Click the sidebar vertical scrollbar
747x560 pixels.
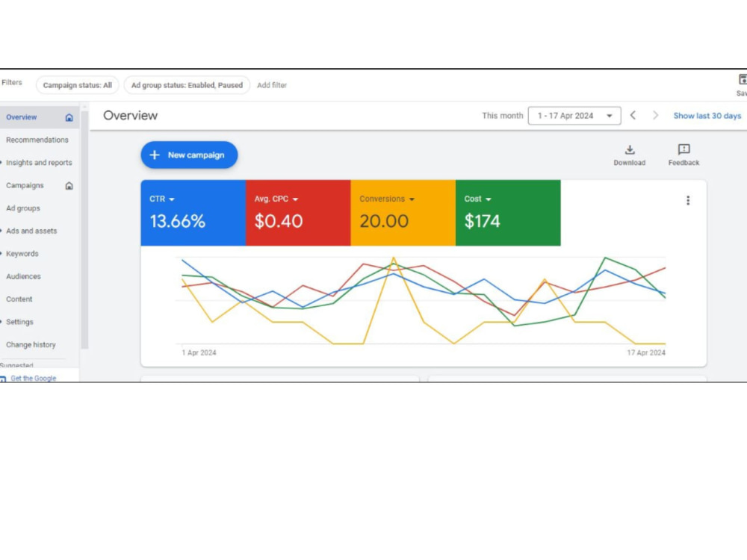pos(85,228)
